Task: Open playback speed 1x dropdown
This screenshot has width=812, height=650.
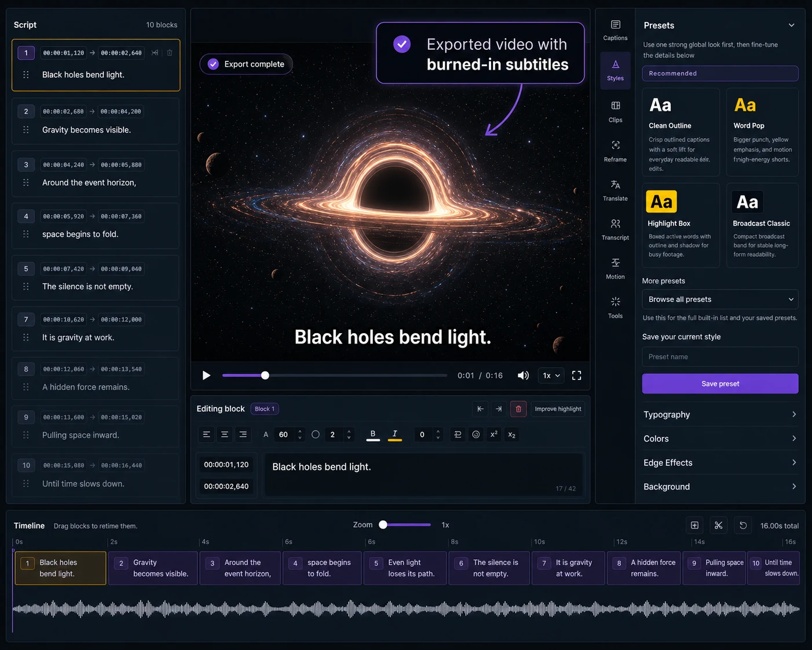Action: coord(551,375)
